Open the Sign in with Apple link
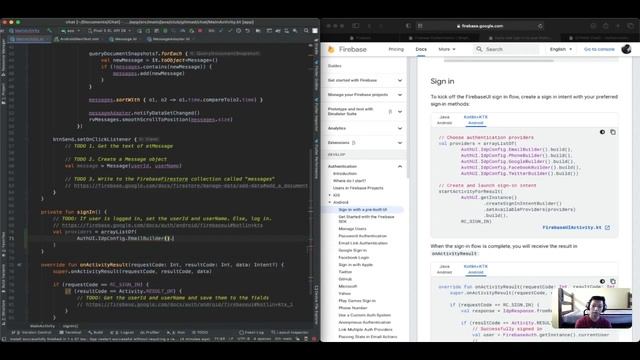640x360 pixels. (x=356, y=265)
